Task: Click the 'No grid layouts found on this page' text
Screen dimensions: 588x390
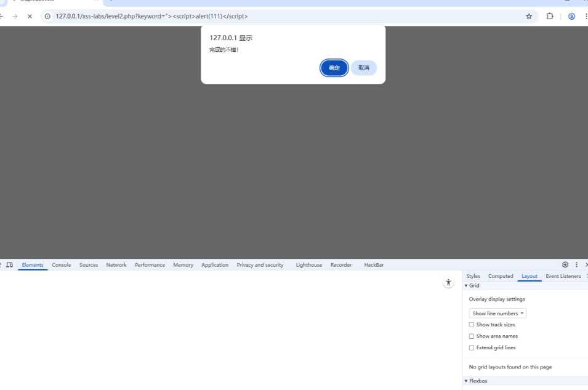Action: pos(510,367)
